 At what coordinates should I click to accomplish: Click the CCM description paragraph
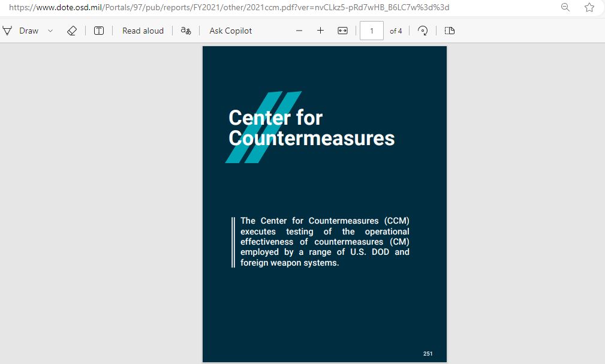(324, 242)
